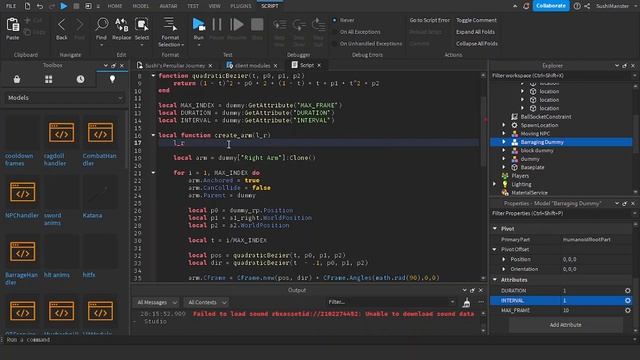Click the Filter Properties input field
Screen dimensions: 640x360
[561, 213]
